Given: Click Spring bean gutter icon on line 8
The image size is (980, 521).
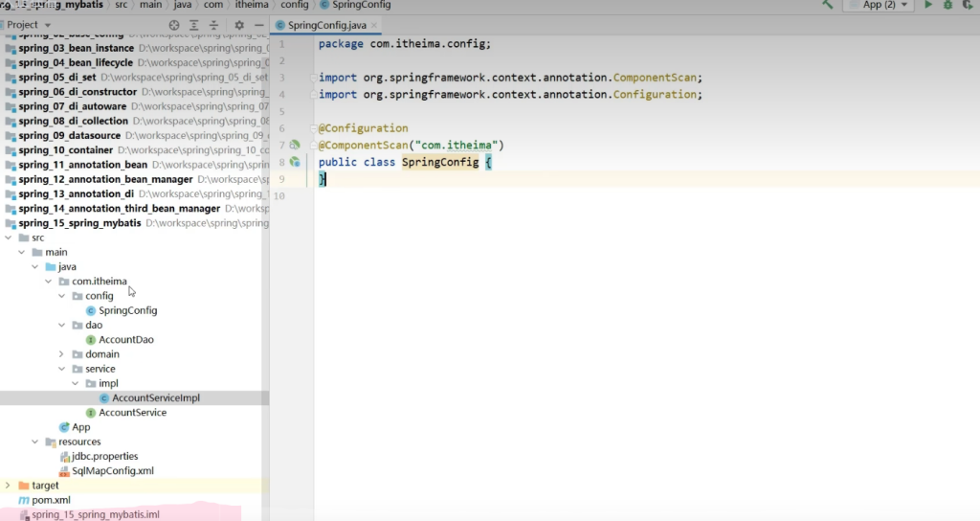Looking at the screenshot, I should click(x=295, y=163).
